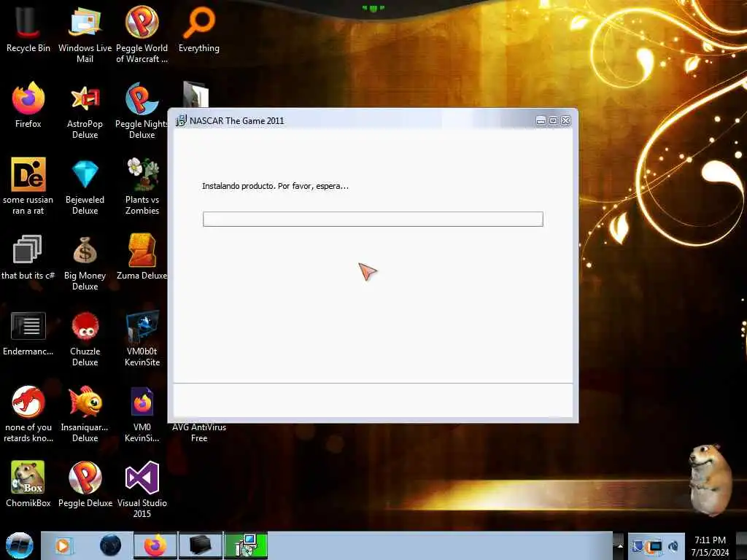The height and width of the screenshot is (560, 747).
Task: Click the hamster desktop gadget
Action: click(710, 480)
